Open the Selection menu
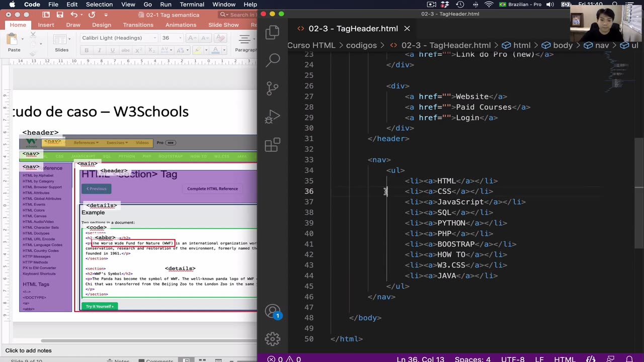This screenshot has width=644, height=362. pyautogui.click(x=99, y=5)
